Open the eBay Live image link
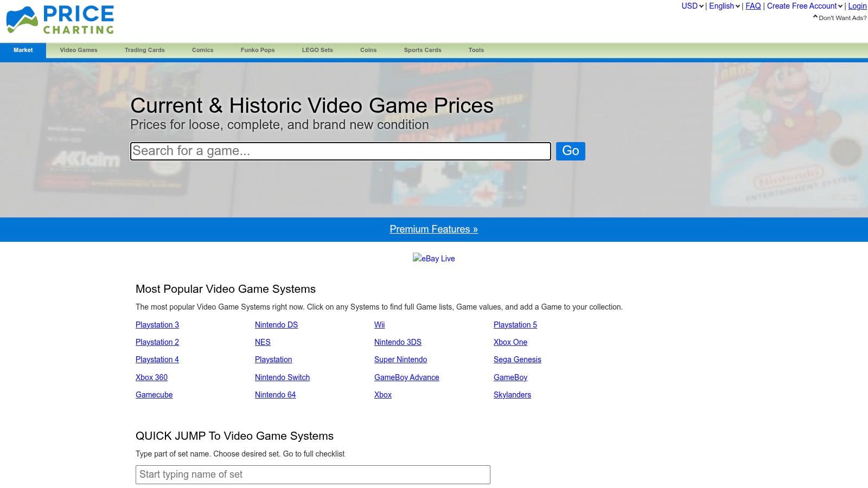This screenshot has height=488, width=868. click(433, 259)
